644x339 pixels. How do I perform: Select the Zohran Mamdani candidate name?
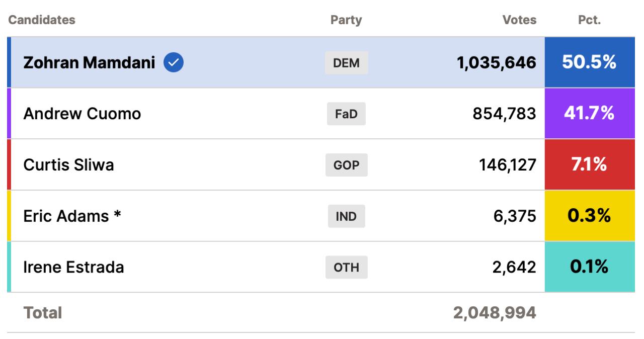pos(90,63)
